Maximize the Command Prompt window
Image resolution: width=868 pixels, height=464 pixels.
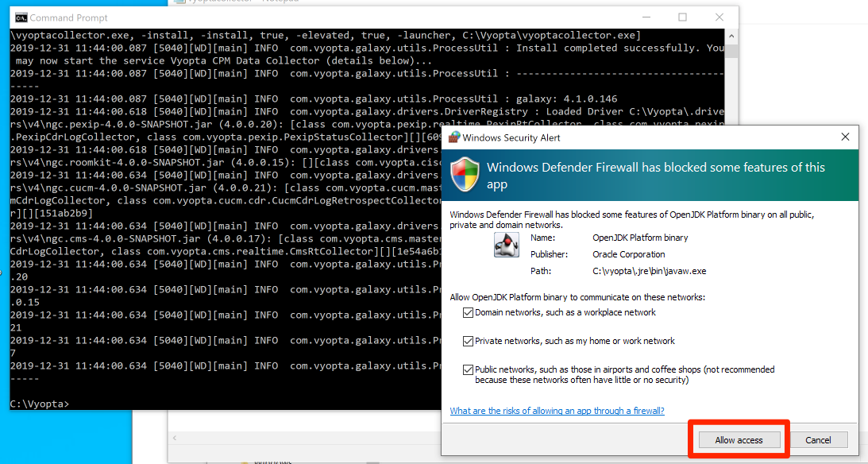click(x=682, y=17)
